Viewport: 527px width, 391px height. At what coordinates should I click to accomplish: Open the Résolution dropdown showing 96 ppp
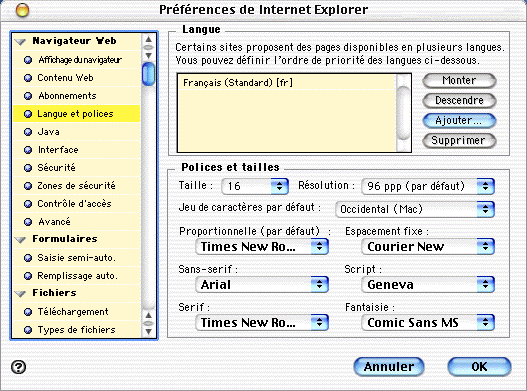428,186
